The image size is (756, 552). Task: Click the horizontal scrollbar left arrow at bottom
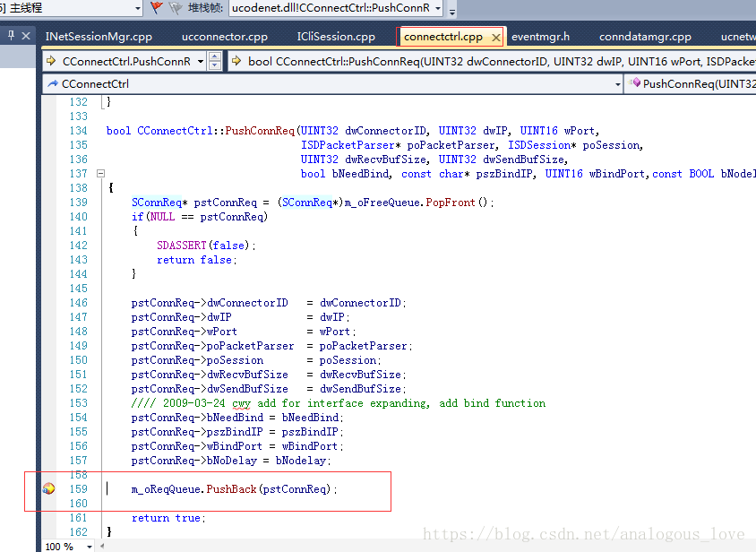[x=102, y=547]
